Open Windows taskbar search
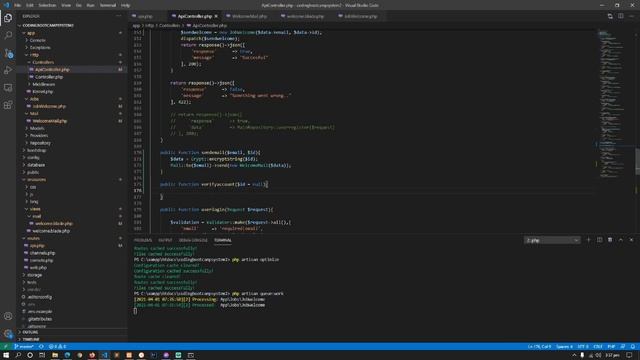This screenshot has height=360, width=640. point(18,356)
